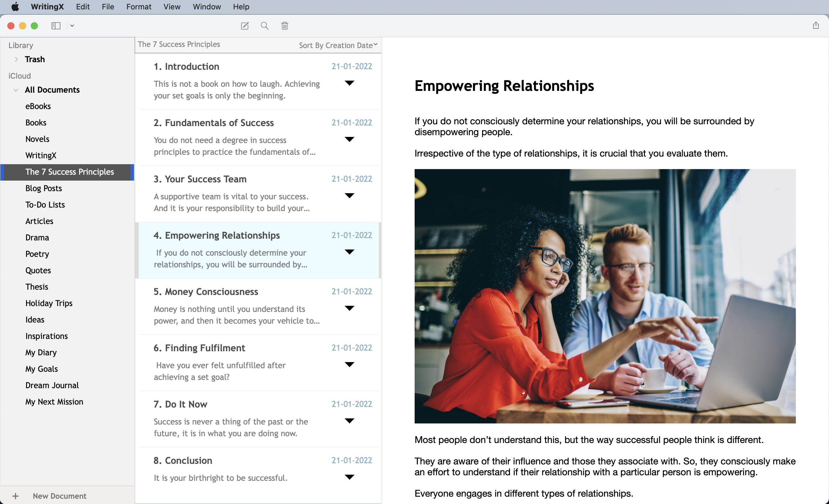Click the coworkers laptop image in the document
829x504 pixels.
click(x=605, y=296)
